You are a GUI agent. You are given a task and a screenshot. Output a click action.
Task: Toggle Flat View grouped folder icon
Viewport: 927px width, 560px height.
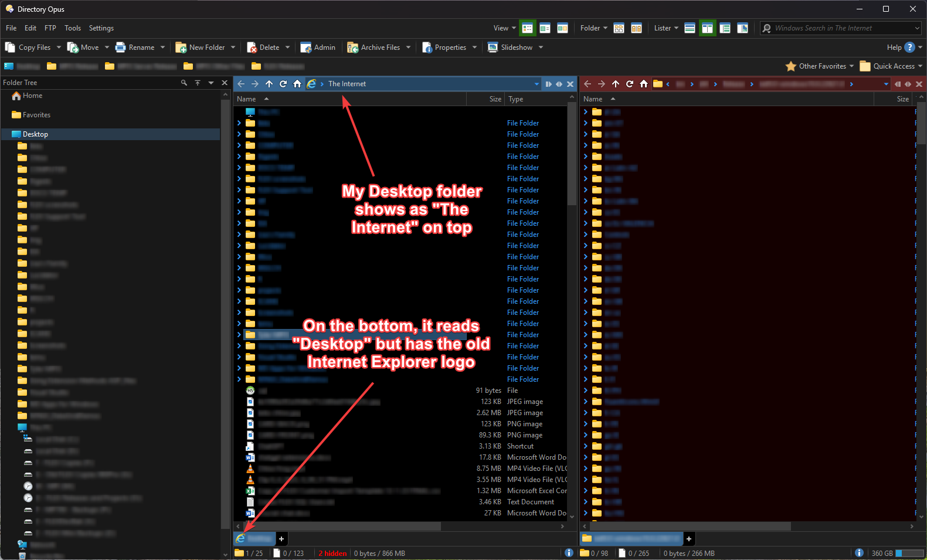click(x=619, y=28)
